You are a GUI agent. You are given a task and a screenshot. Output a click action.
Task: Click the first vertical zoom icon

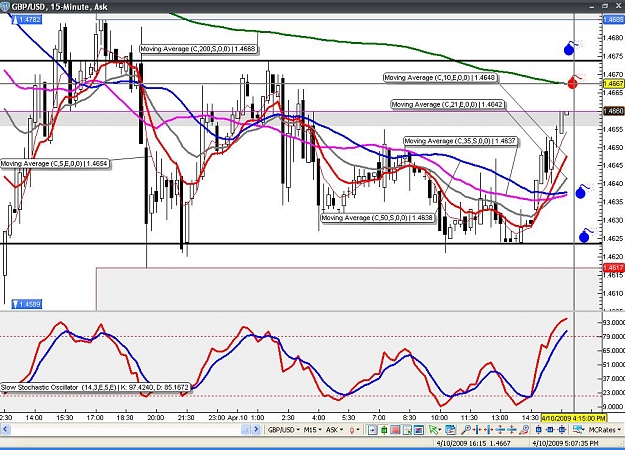pyautogui.click(x=500, y=430)
